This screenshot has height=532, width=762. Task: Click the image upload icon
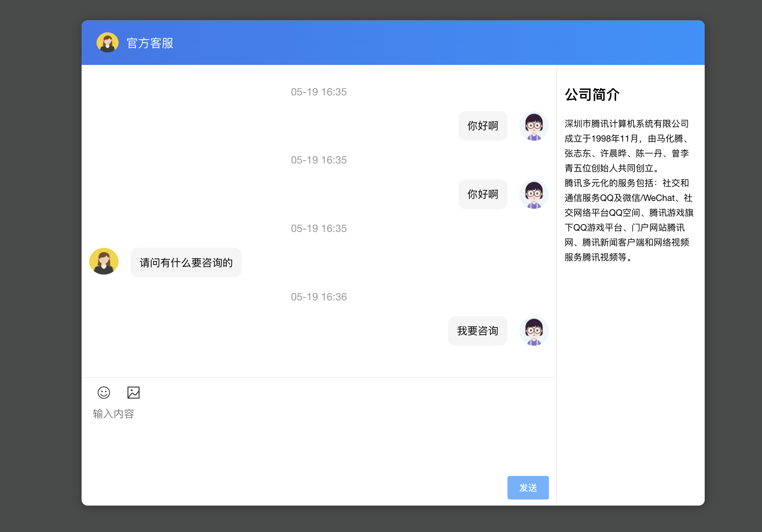[x=133, y=392]
